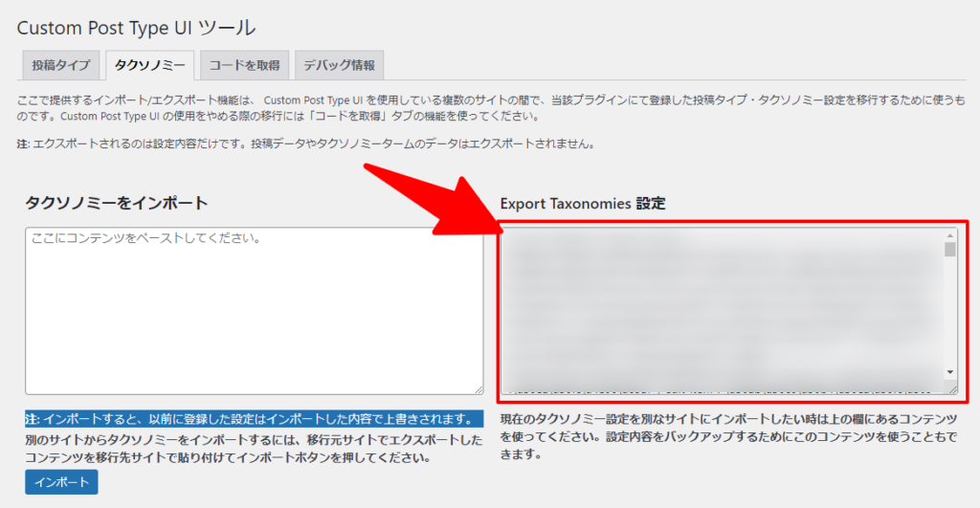Click the タクソノミーをインポート heading
The image size is (980, 508).
coord(117,203)
